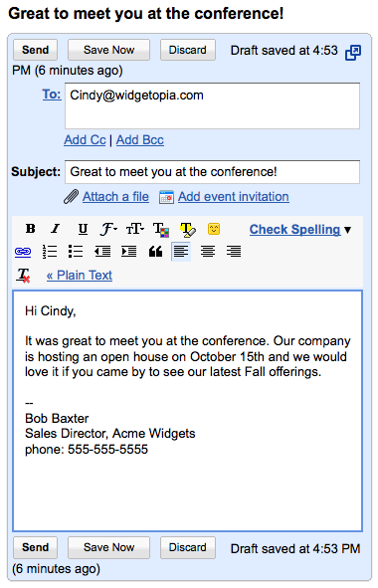Viewport: 378px width, 588px height.
Task: Click the top Send button
Action: pos(35,50)
